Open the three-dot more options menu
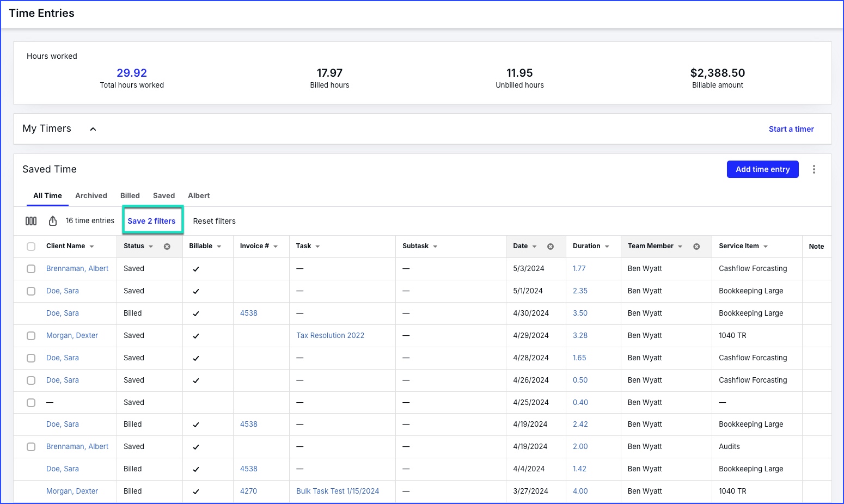The width and height of the screenshot is (844, 504). [x=814, y=169]
